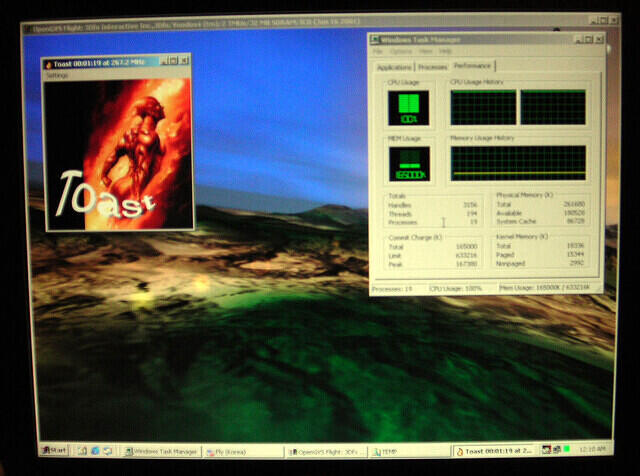Click the taskbar clock showing 12:10 AM

pos(592,449)
